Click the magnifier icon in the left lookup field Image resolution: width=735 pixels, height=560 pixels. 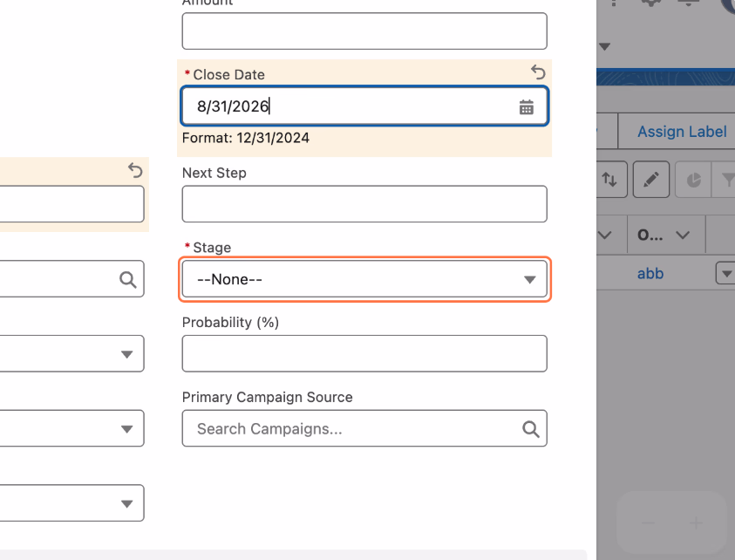(x=127, y=279)
